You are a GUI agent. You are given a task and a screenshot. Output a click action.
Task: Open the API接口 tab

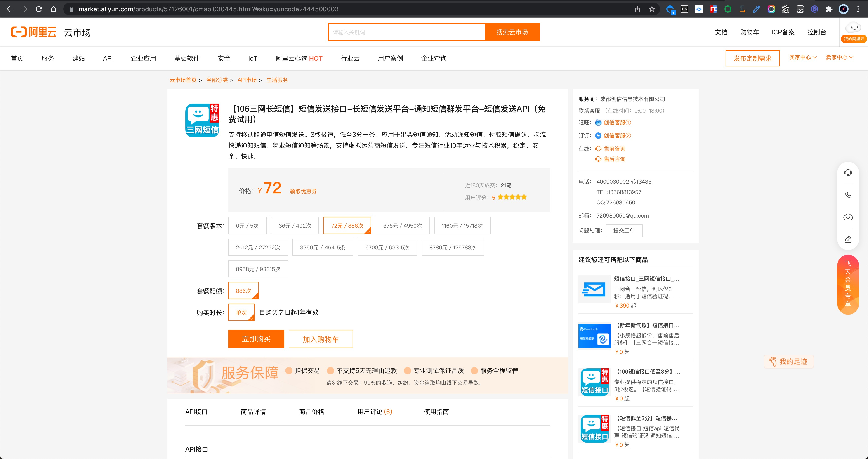point(196,412)
